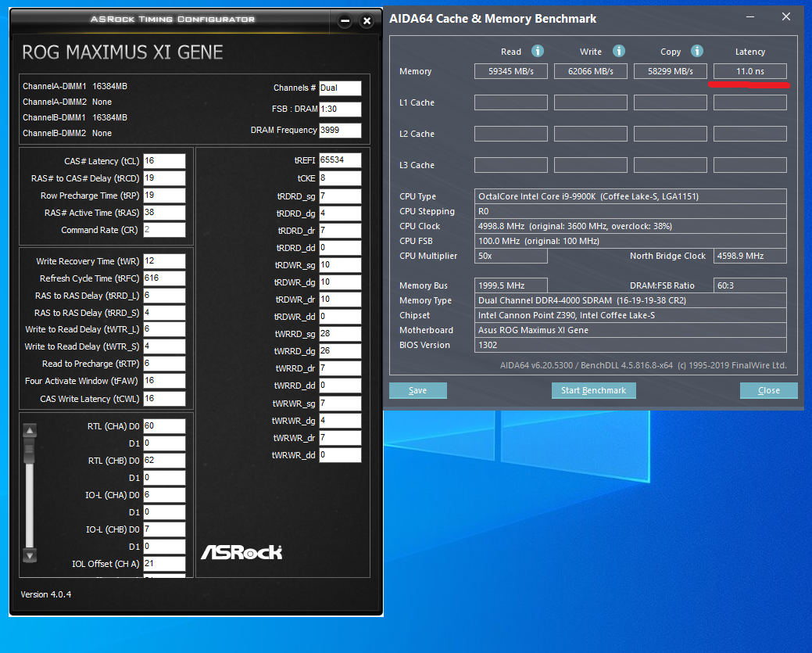Select the FSB : DRAM ratio field
This screenshot has height=653, width=812.
(340, 109)
